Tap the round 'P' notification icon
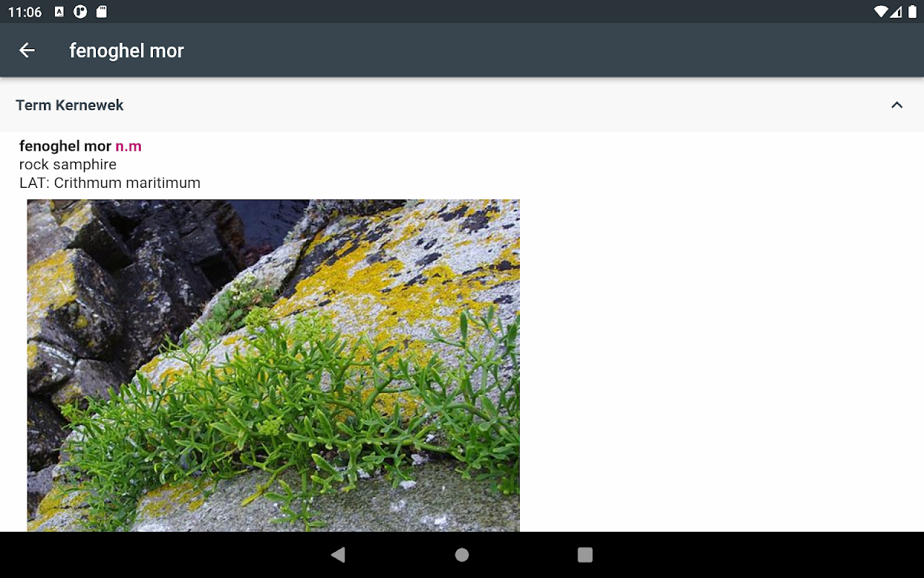This screenshot has width=924, height=578. point(80,12)
